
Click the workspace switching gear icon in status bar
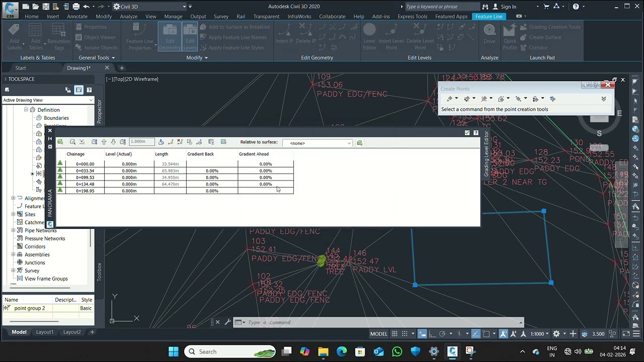coord(556,333)
